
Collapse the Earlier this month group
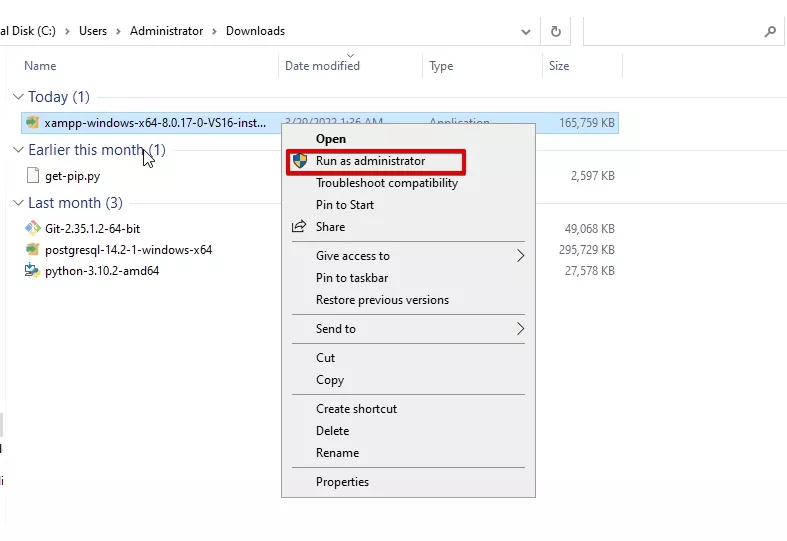point(18,150)
